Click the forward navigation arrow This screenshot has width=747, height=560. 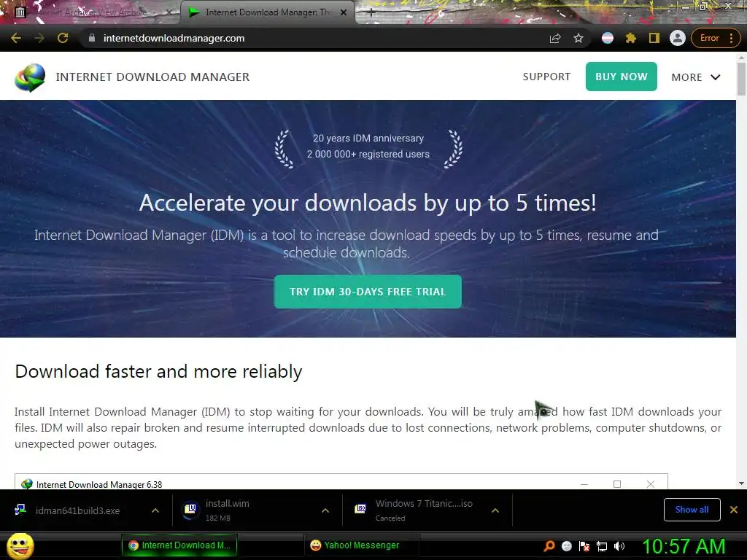[39, 38]
